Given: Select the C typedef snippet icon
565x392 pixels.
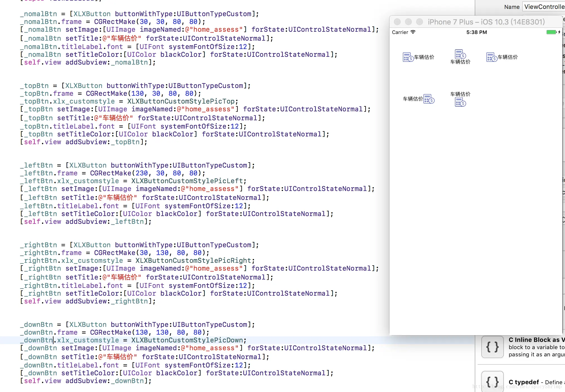Looking at the screenshot, I should 492,381.
